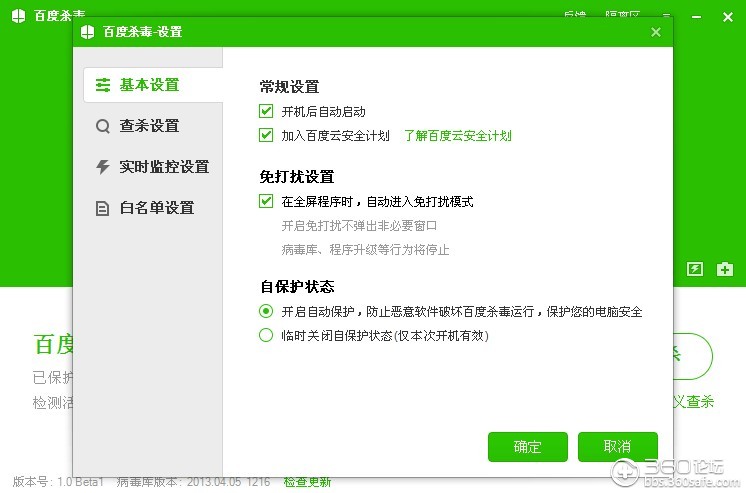Click the 取消 button
This screenshot has width=746, height=493.
[617, 446]
